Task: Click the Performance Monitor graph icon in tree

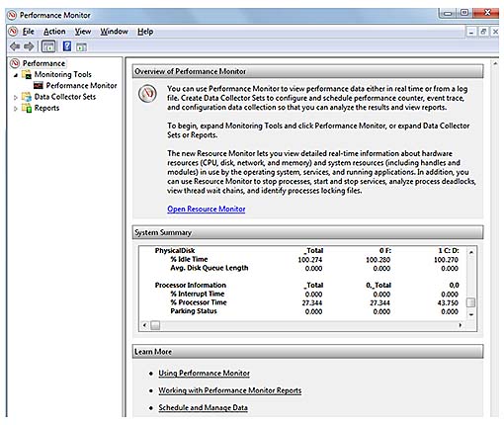Action: pyautogui.click(x=39, y=86)
